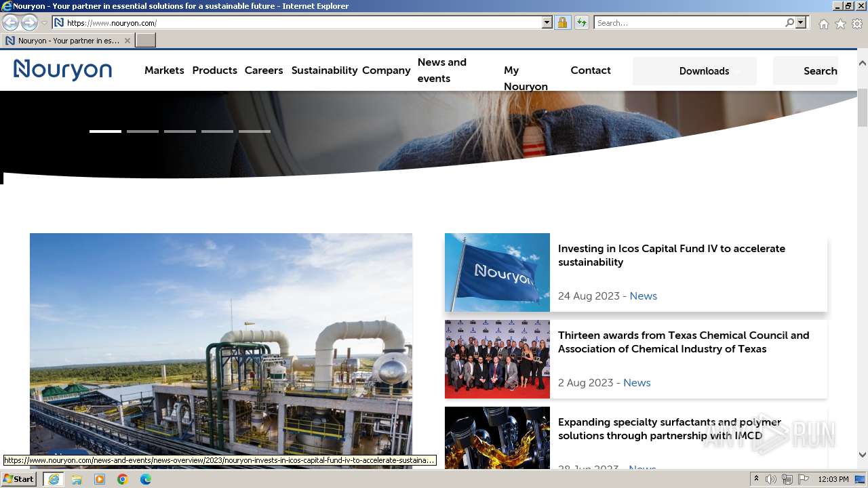This screenshot has height=488, width=868.
Task: Click the scrollbar up arrow
Action: coord(862,63)
